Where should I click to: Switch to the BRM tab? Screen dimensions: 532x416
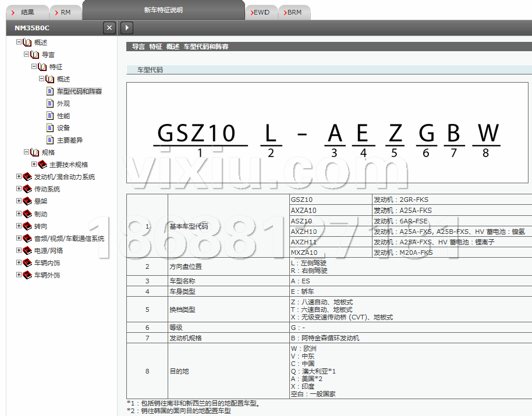294,12
